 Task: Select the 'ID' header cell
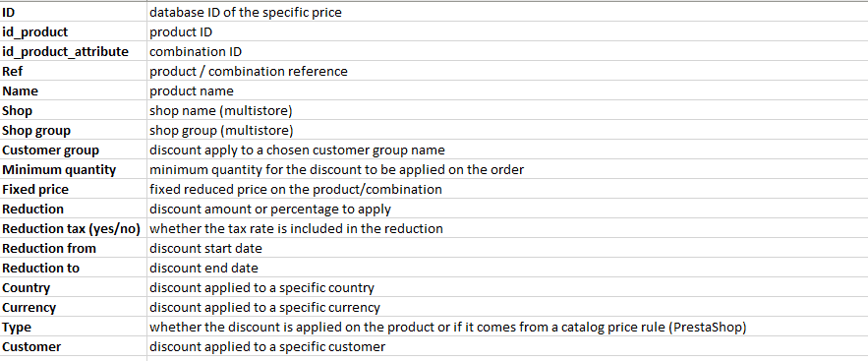[x=73, y=12]
